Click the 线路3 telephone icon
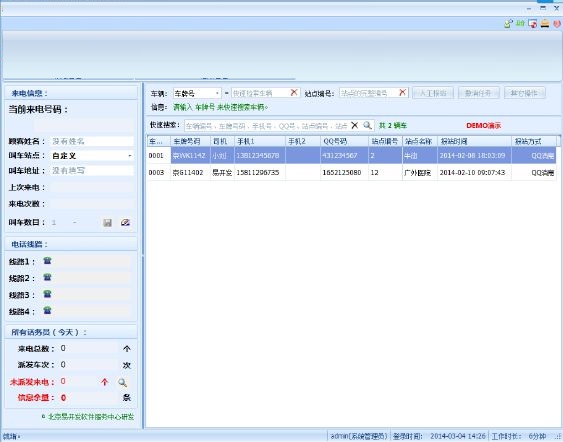 pyautogui.click(x=47, y=294)
